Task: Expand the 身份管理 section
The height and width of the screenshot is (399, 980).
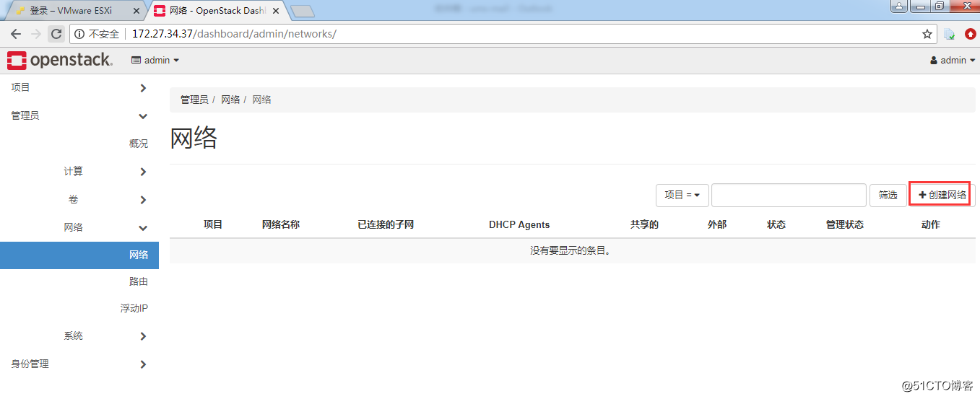Action: [79, 364]
